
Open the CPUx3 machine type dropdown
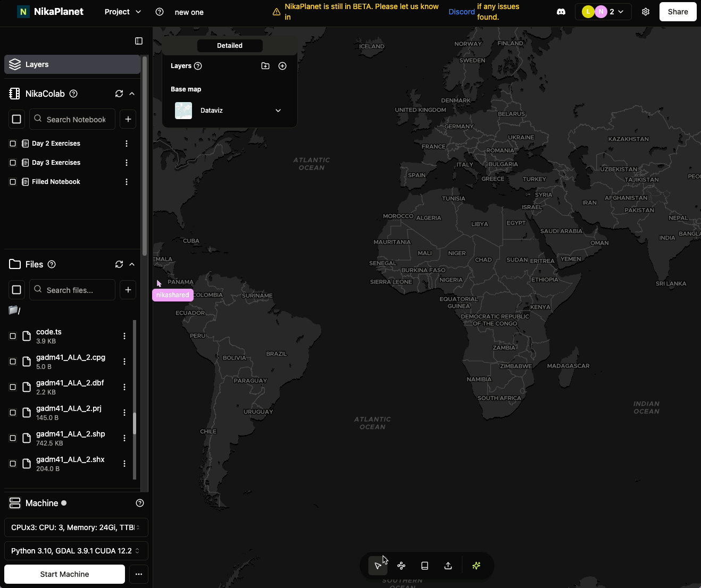76,527
